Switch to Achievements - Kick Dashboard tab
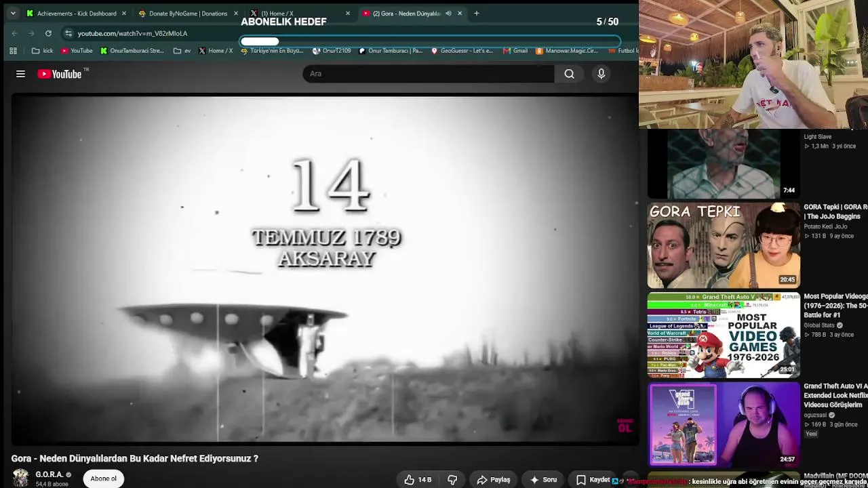868x488 pixels. point(76,14)
